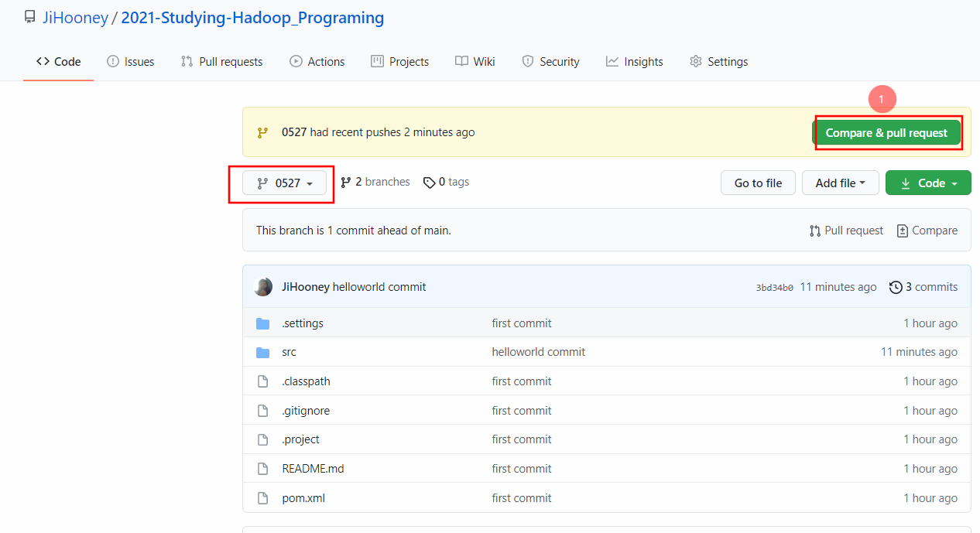Open the README.md file
Screen dimensions: 980x533
click(313, 469)
